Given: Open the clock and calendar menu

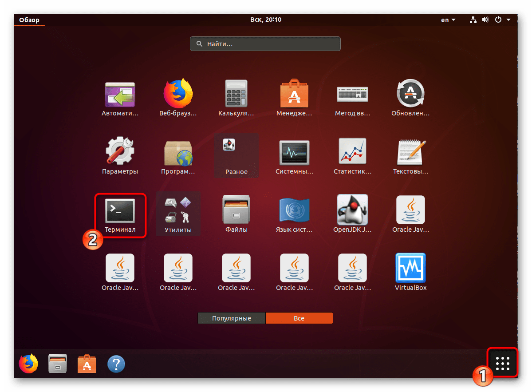Looking at the screenshot, I should (x=266, y=20).
